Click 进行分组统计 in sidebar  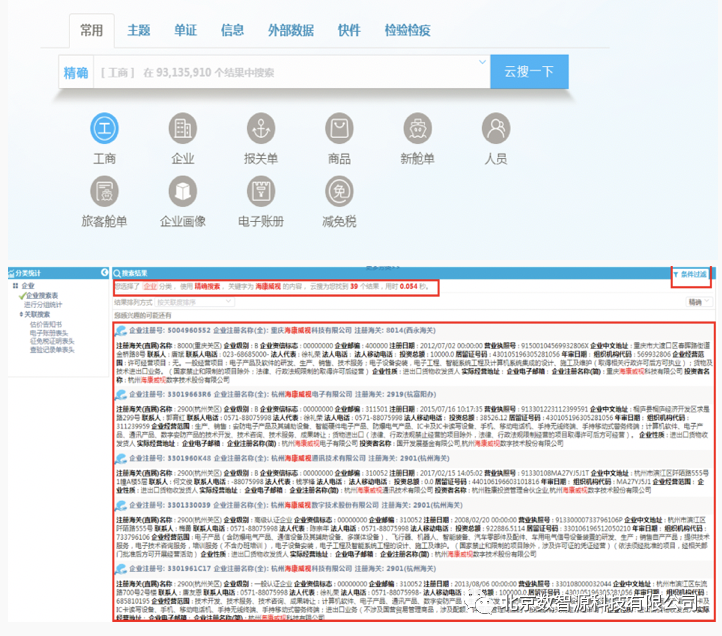pyautogui.click(x=43, y=305)
